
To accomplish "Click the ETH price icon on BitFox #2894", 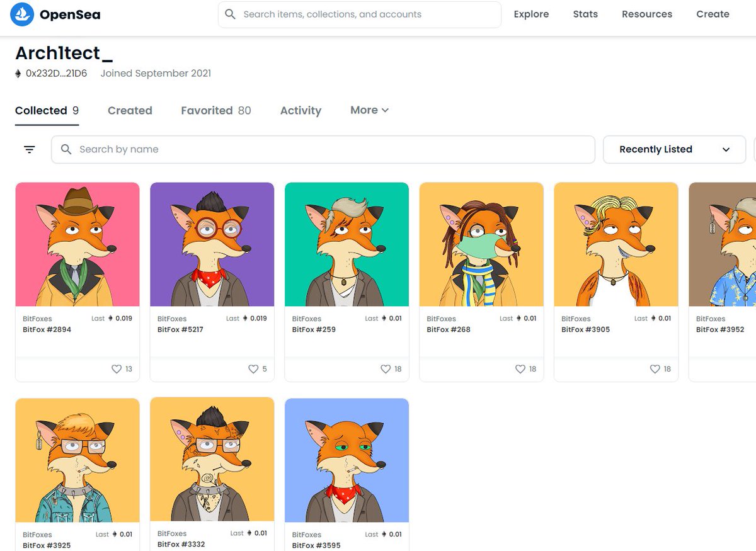I will click(x=111, y=319).
